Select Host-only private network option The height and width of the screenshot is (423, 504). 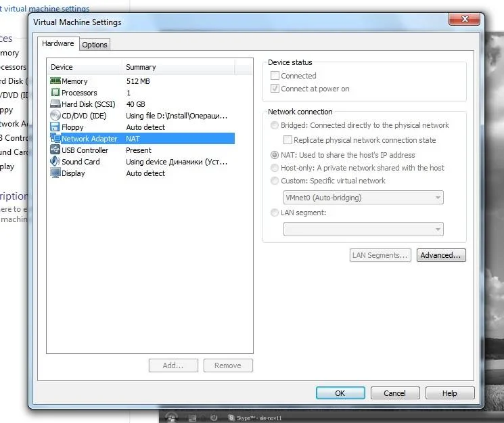275,168
